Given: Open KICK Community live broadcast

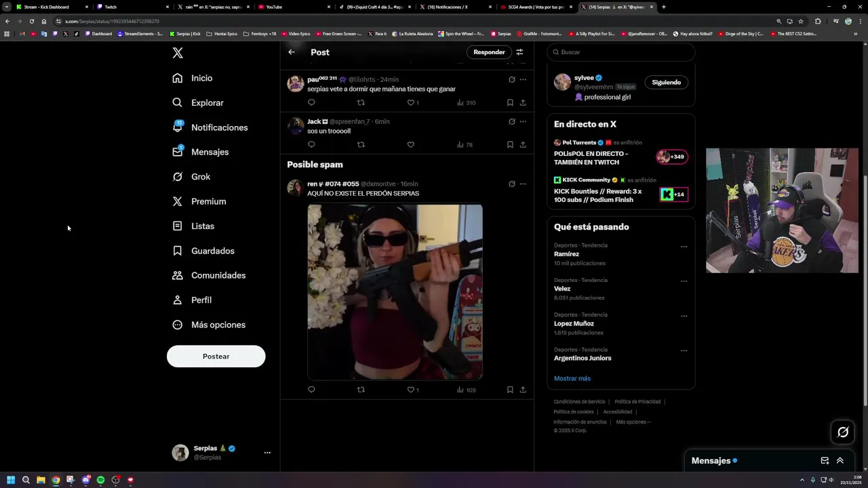Looking at the screenshot, I should point(621,190).
